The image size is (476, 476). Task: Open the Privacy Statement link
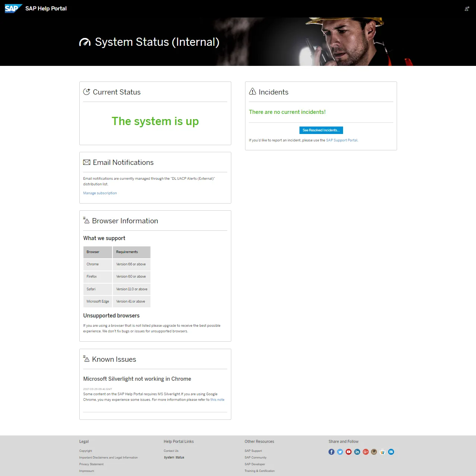(91, 464)
